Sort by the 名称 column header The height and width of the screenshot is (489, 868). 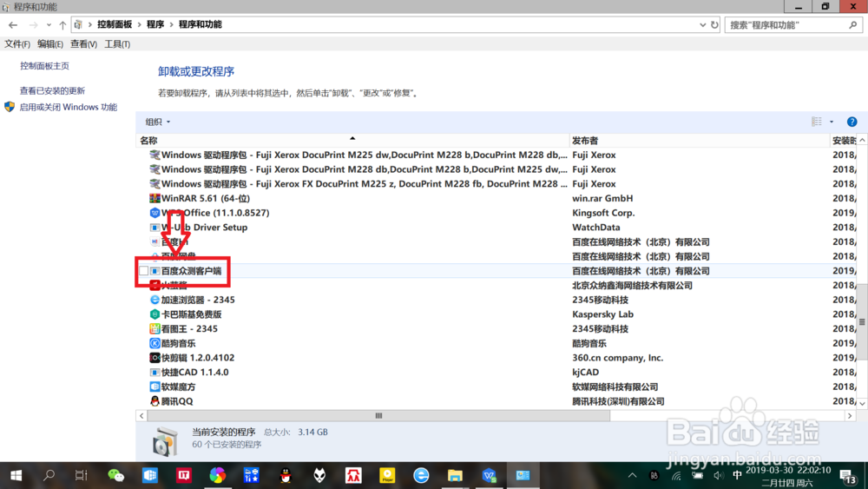352,141
